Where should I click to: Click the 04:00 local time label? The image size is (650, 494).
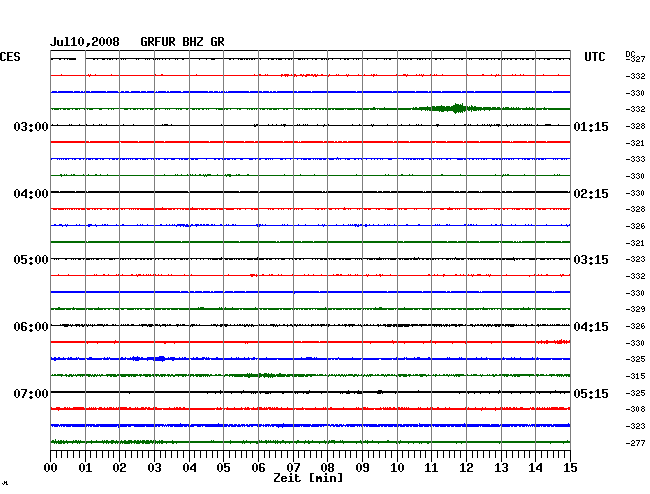coord(31,194)
